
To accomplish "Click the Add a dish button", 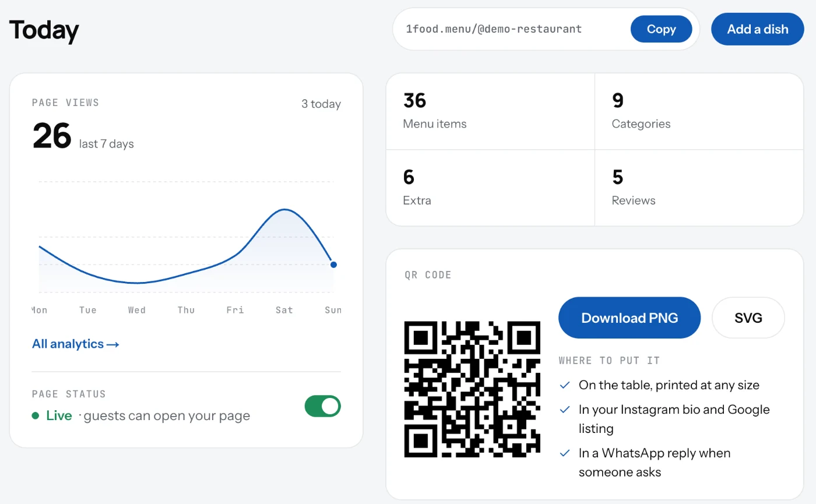I will 758,29.
